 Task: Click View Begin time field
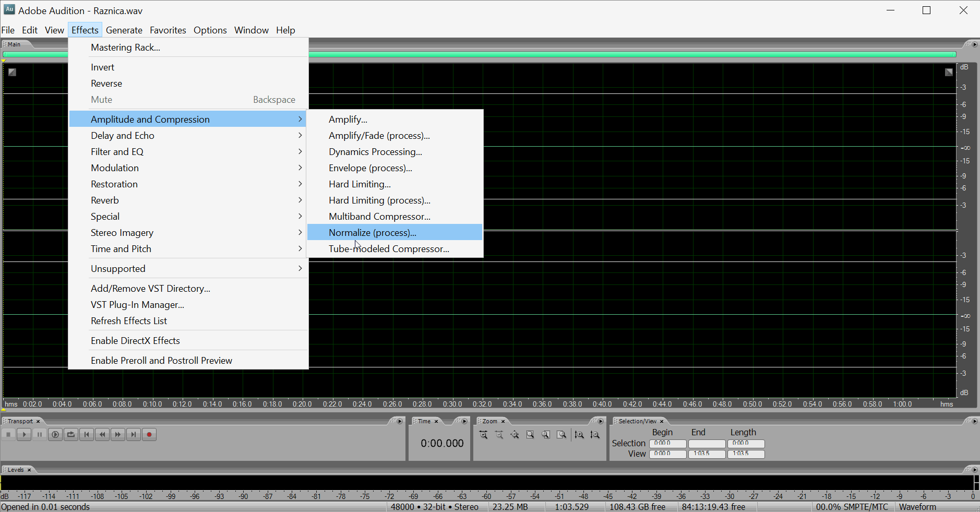point(667,454)
